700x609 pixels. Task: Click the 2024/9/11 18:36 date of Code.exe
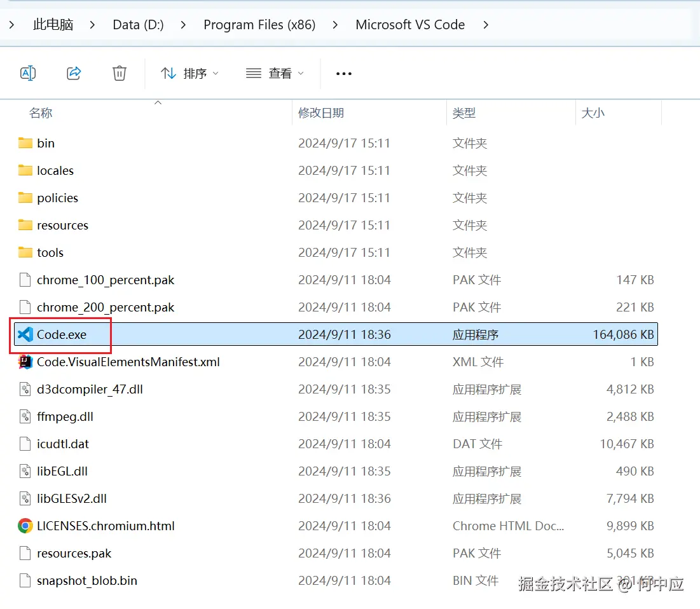pos(344,334)
